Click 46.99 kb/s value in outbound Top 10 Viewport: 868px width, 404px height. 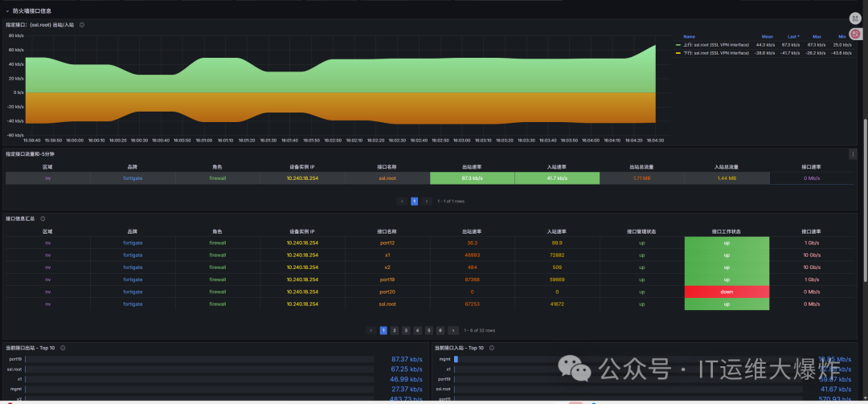(407, 379)
